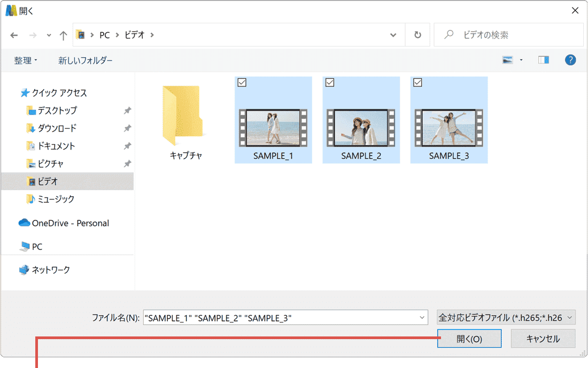Uncheck the SAMPLE_1 video checkbox

point(242,82)
